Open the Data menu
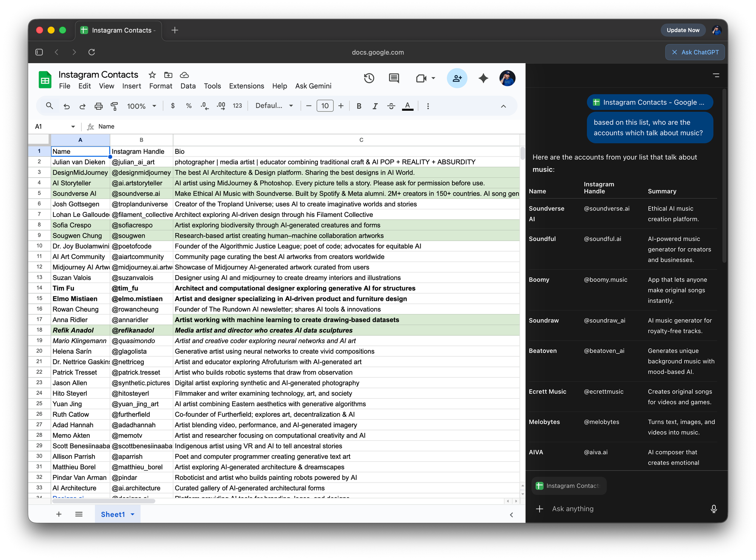This screenshot has height=560, width=756. click(x=188, y=86)
